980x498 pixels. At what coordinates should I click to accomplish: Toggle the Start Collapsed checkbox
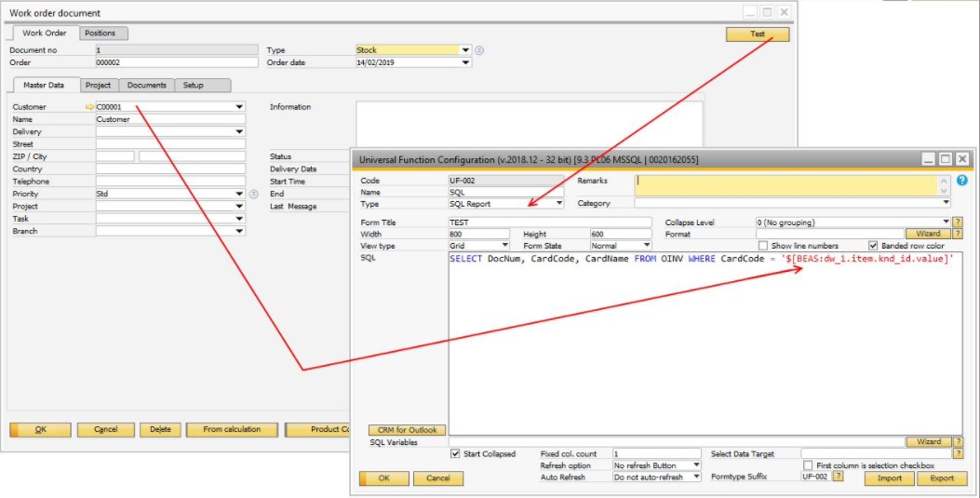pyautogui.click(x=455, y=454)
